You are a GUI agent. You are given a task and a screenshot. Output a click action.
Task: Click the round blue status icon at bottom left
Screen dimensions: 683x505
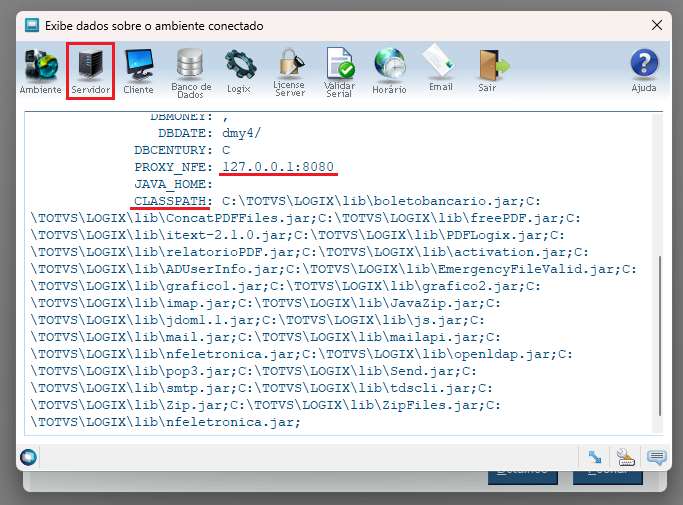[x=28, y=457]
